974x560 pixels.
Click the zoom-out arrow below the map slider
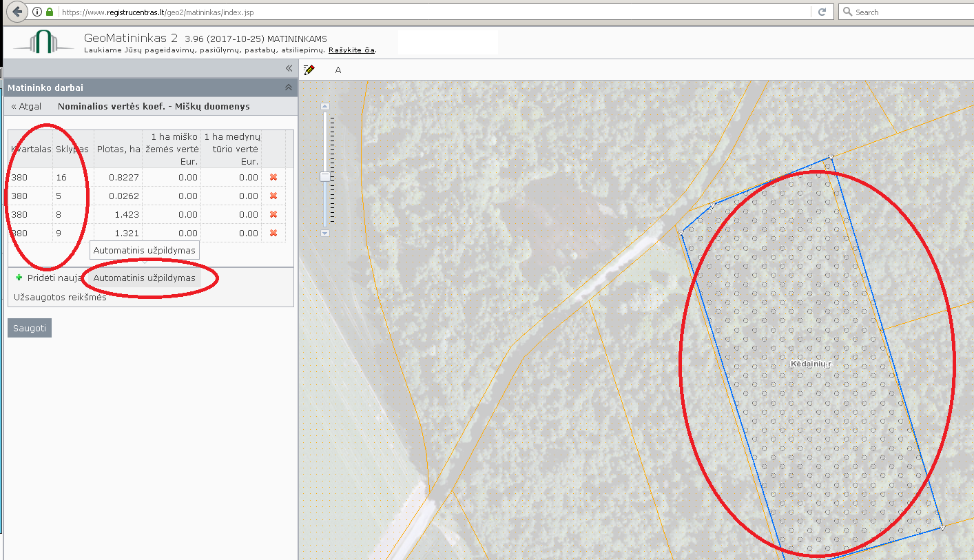coord(325,233)
